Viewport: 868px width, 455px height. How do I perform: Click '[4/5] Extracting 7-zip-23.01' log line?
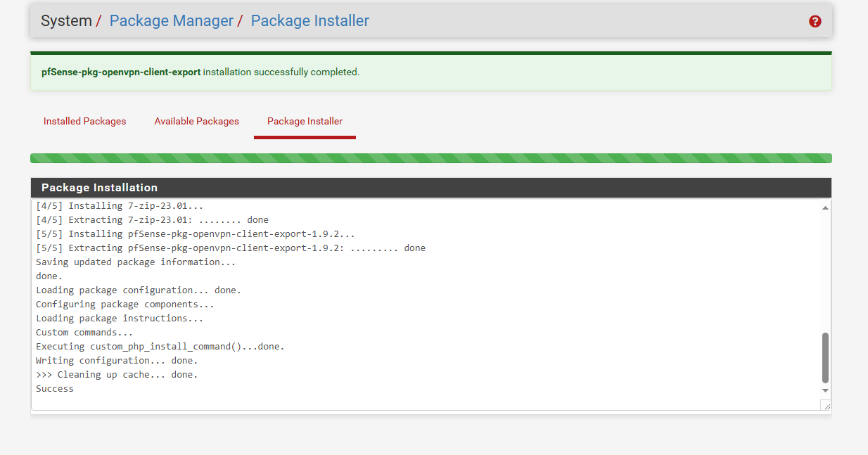[x=152, y=219]
